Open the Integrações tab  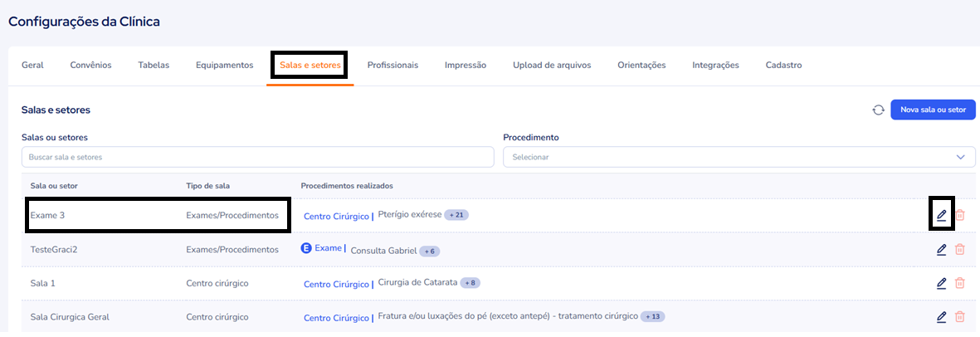[x=715, y=65]
